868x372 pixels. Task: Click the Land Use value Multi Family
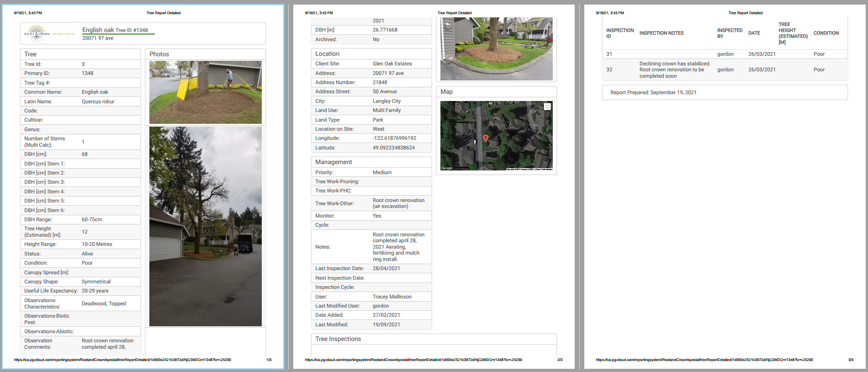tap(386, 110)
